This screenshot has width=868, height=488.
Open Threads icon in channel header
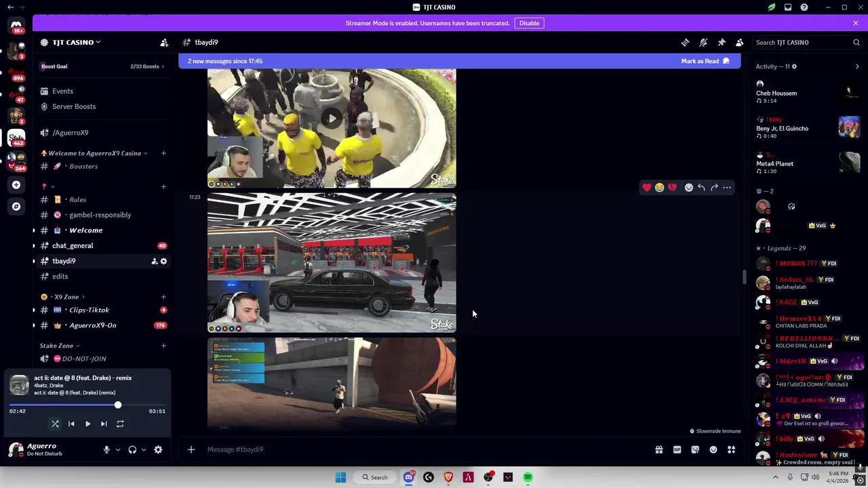(685, 42)
